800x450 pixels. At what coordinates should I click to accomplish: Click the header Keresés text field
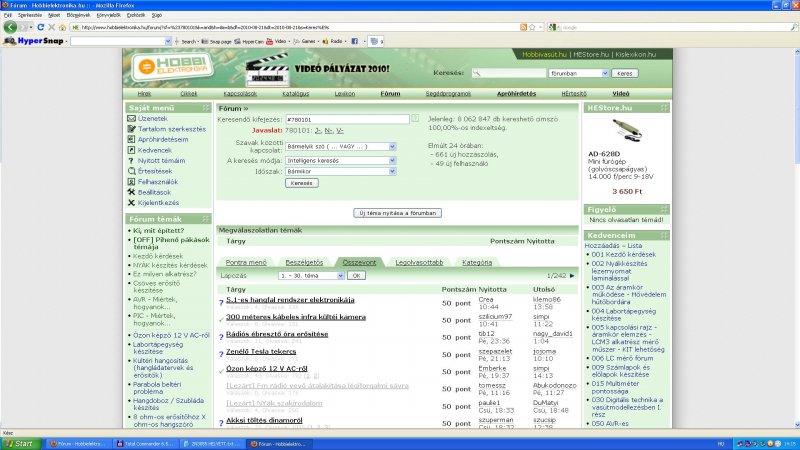click(x=508, y=73)
